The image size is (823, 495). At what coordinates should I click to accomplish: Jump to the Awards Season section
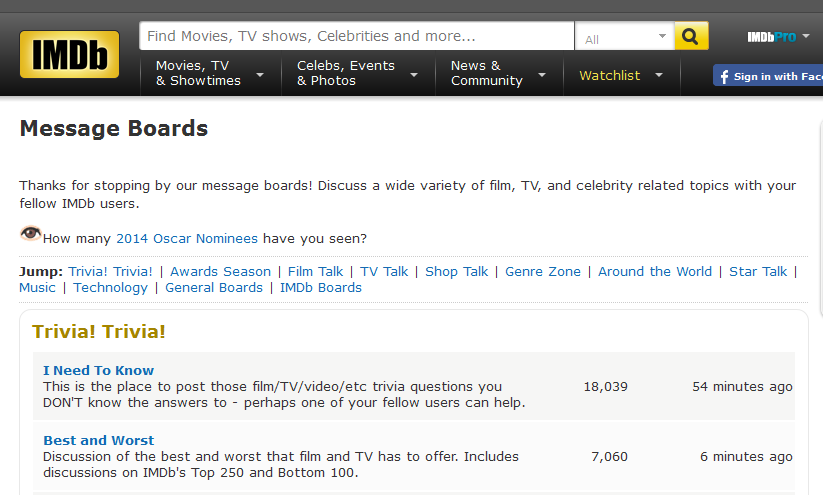(x=220, y=271)
